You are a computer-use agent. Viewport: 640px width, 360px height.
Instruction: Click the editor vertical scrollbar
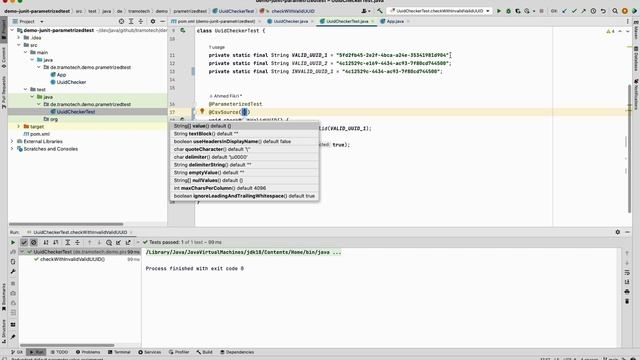pos(629,148)
